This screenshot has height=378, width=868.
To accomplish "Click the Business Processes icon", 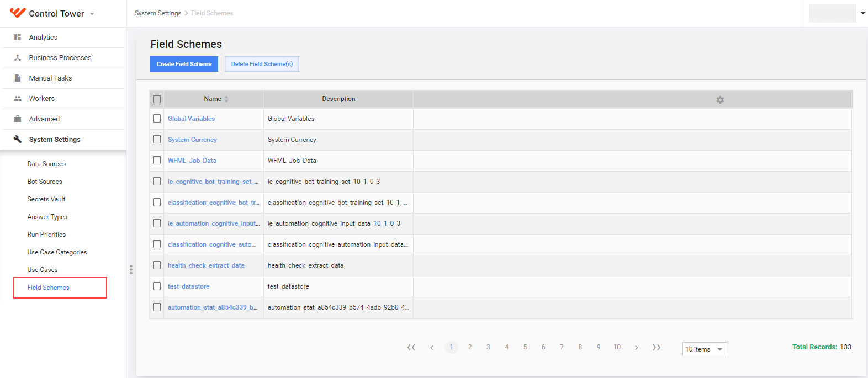I will coord(18,58).
